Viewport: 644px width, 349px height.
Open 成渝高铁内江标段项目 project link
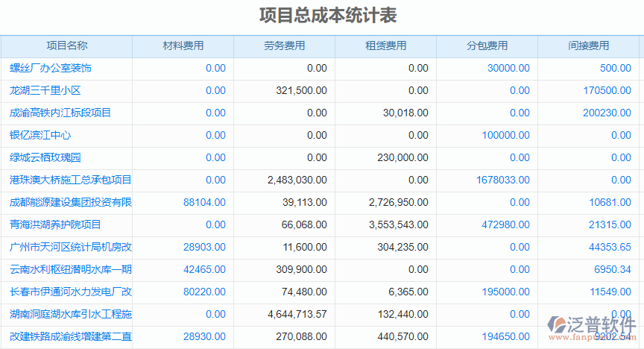click(60, 113)
